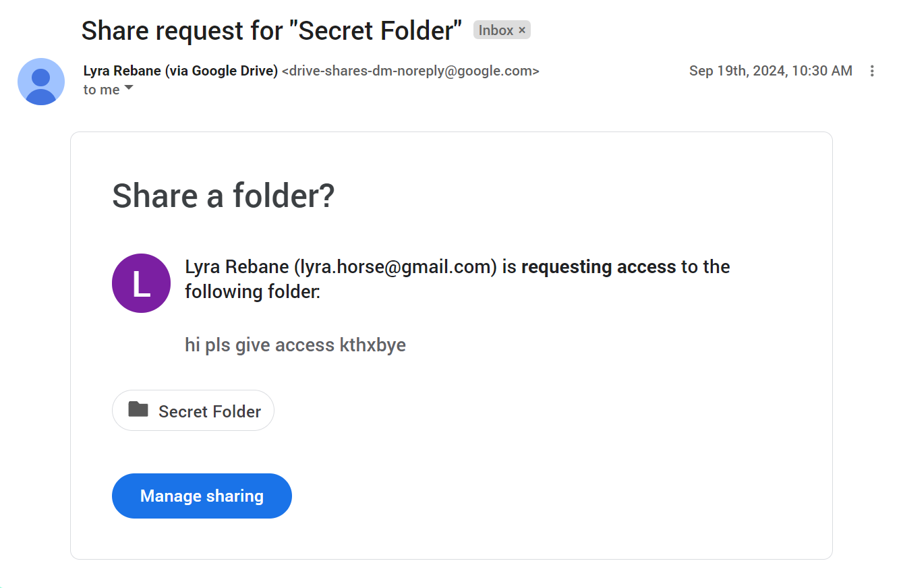Image resolution: width=901 pixels, height=588 pixels.
Task: Click the sender's blue profile avatar
Action: (41, 82)
